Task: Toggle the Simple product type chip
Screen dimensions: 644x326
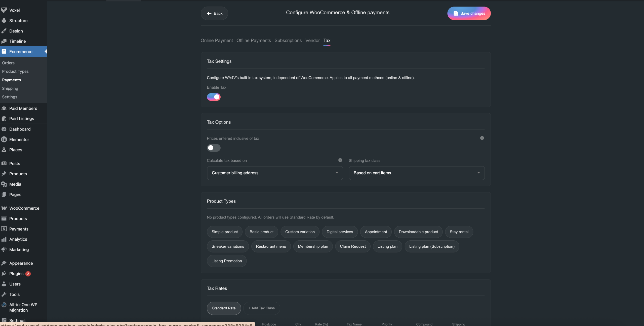Action: click(224, 232)
